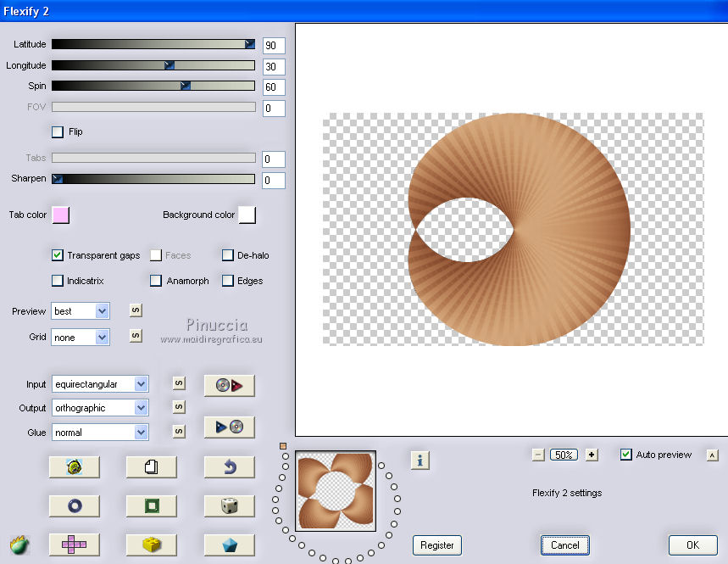This screenshot has width=728, height=564.
Task: Open the Output projection dropdown
Action: (100, 408)
